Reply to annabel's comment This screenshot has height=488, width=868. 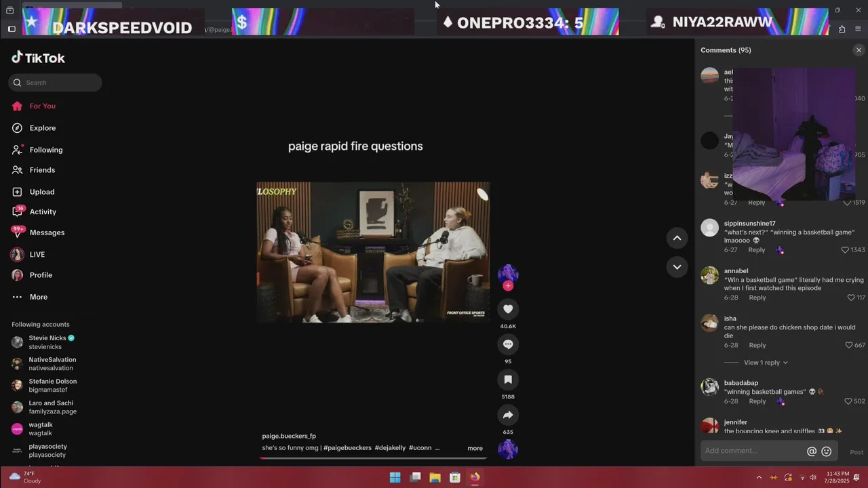coord(757,298)
